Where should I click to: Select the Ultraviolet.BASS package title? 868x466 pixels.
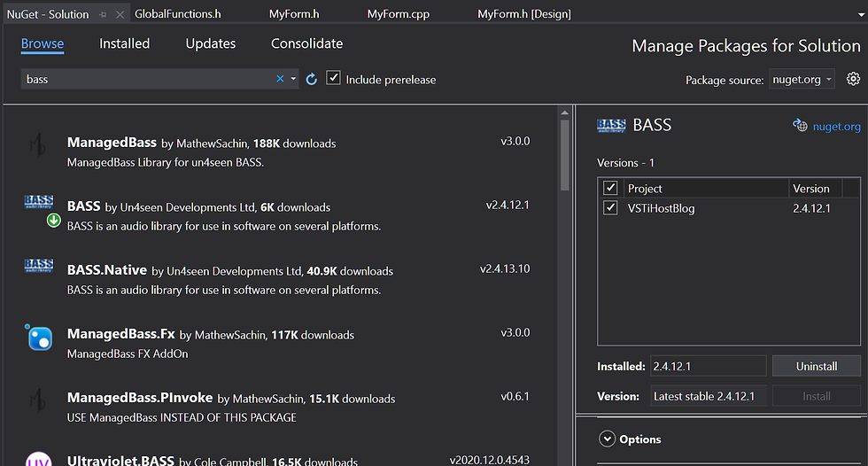[x=120, y=461]
